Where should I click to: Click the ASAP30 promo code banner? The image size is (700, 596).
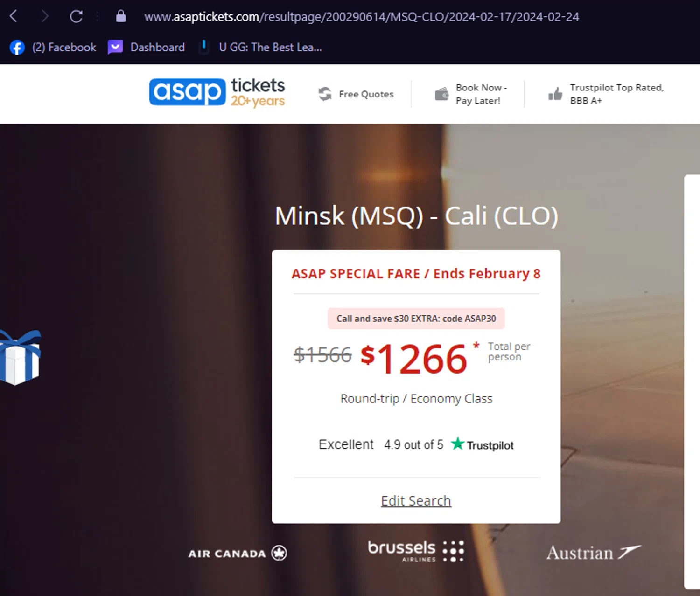click(416, 319)
